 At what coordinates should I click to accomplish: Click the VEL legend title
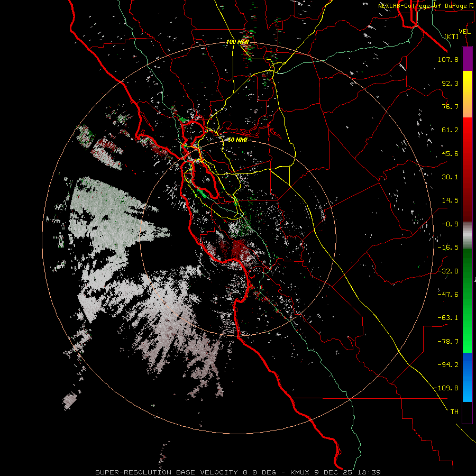coord(464,32)
